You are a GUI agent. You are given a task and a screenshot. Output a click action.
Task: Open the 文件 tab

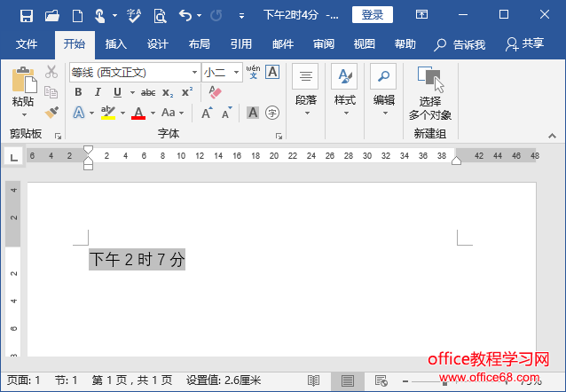tap(27, 44)
